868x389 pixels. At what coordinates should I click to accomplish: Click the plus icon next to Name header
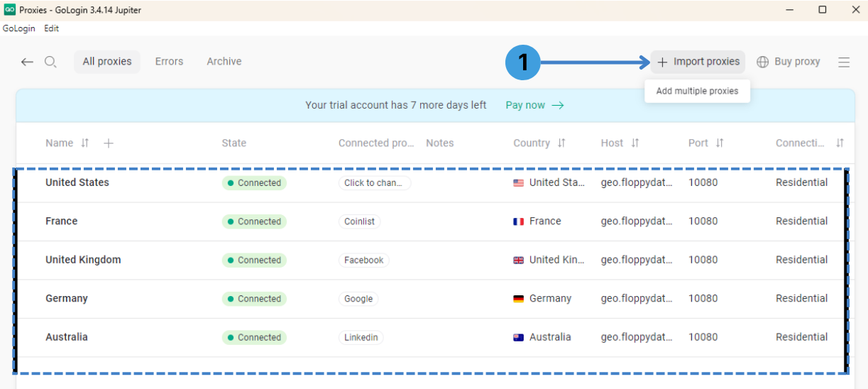[x=109, y=143]
